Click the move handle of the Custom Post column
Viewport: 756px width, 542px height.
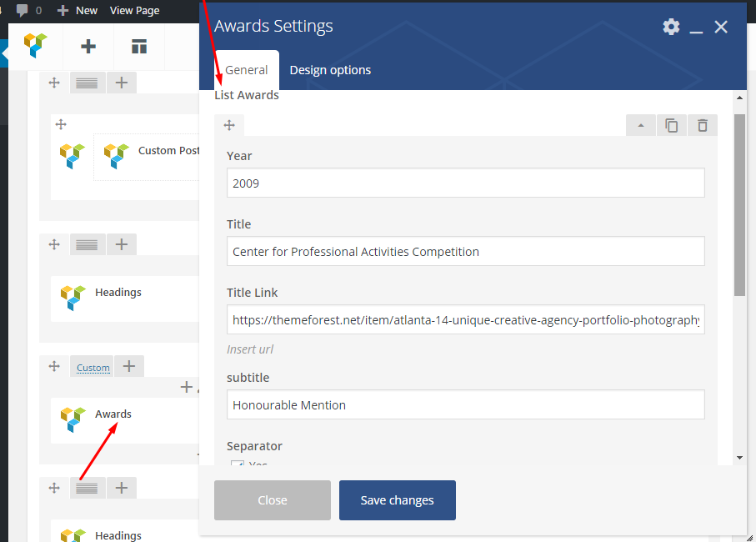click(61, 124)
